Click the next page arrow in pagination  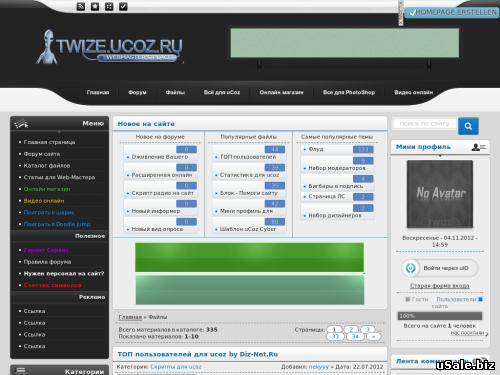coord(373,337)
